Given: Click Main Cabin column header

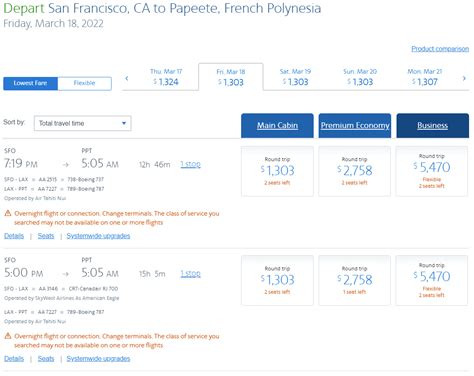Looking at the screenshot, I should (x=277, y=125).
